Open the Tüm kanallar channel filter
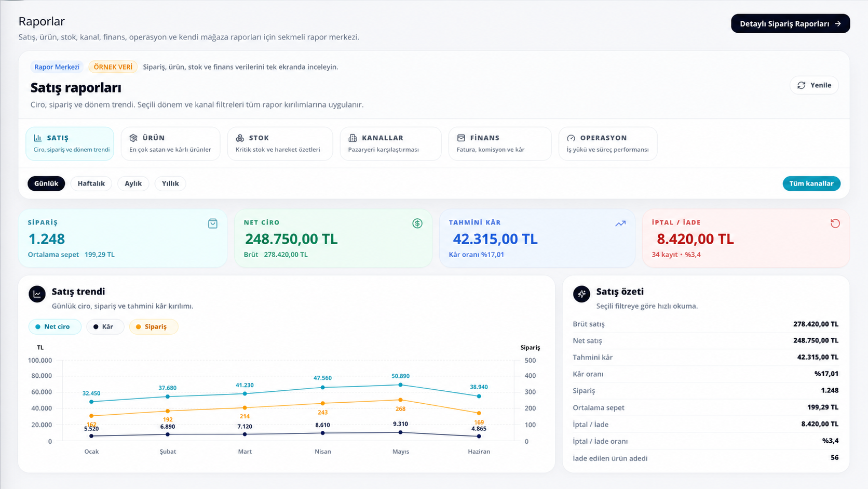 pyautogui.click(x=811, y=183)
